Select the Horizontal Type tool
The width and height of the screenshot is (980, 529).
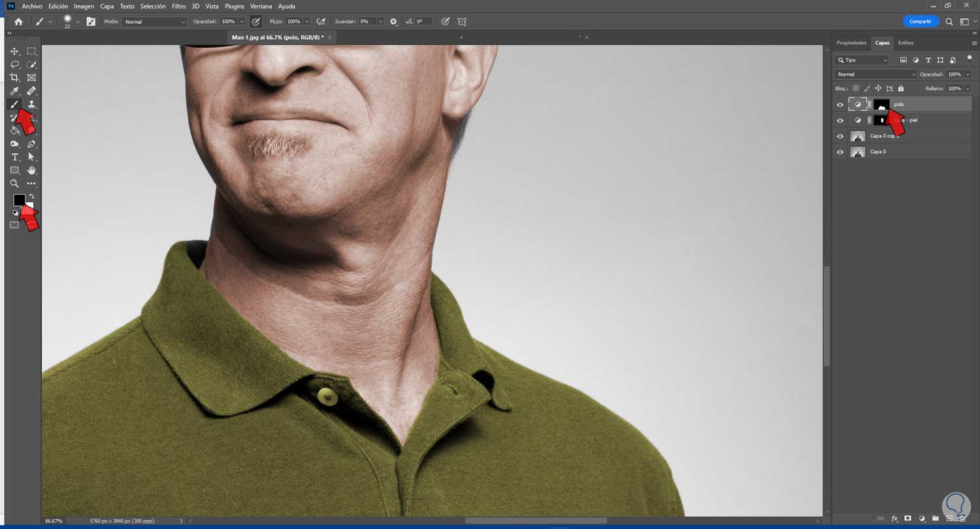click(x=14, y=157)
